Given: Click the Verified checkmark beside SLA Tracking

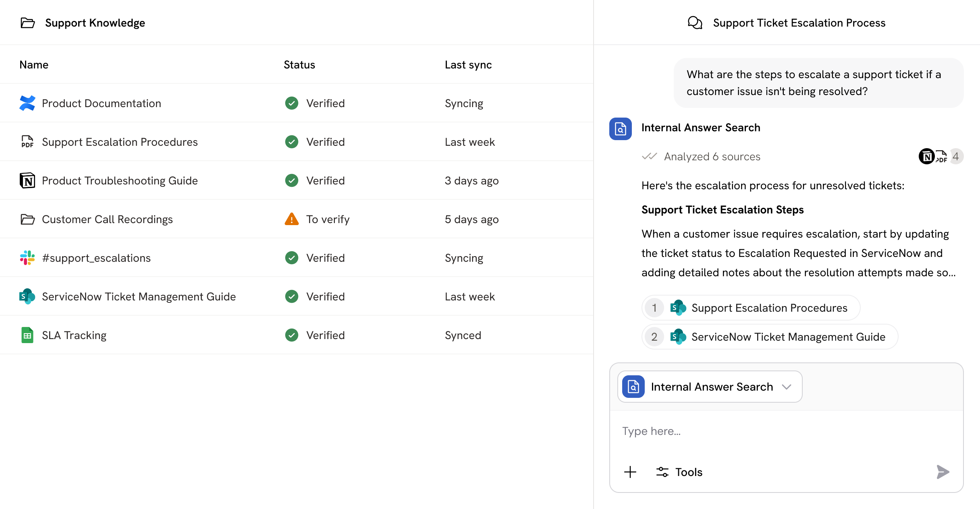Looking at the screenshot, I should tap(291, 335).
